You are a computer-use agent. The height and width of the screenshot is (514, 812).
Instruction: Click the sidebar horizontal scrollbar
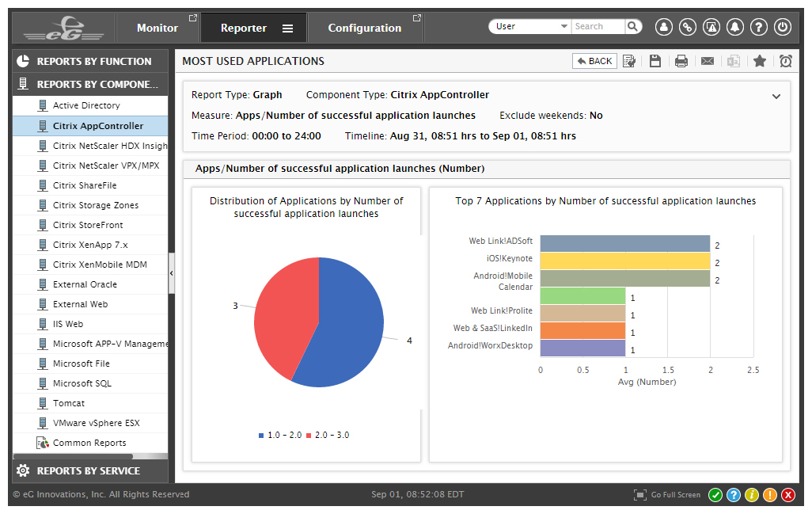74,456
